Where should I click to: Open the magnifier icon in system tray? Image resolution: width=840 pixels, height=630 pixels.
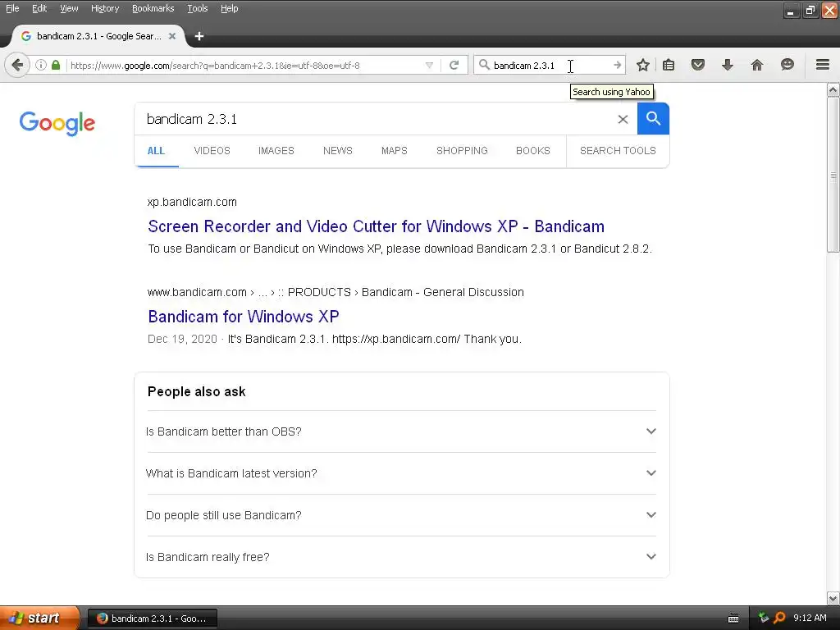click(779, 618)
